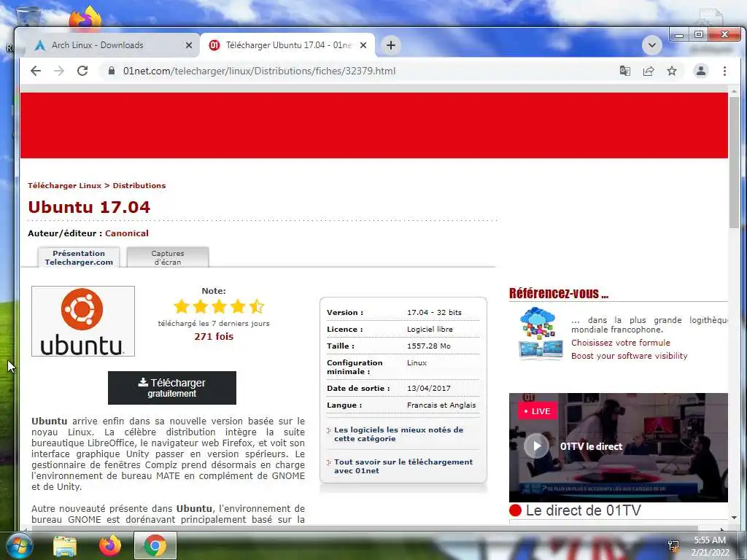
Task: View site security lock info
Action: point(112,71)
